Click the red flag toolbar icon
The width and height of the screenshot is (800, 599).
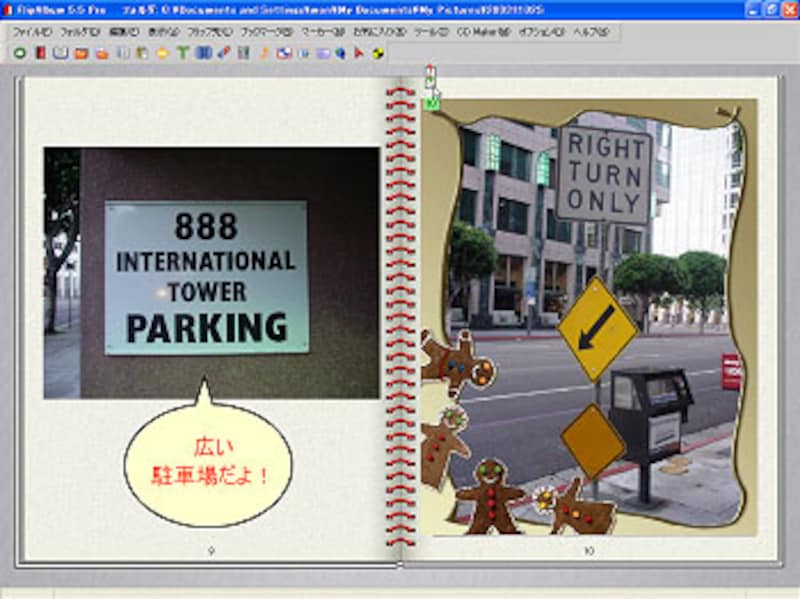pos(359,53)
